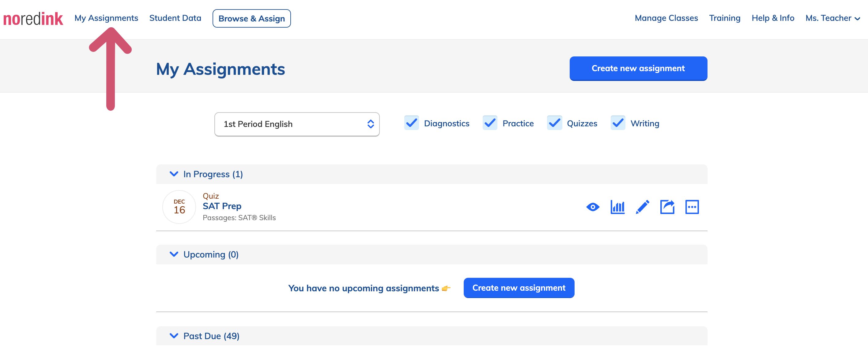Screen dimensions: 868x352
Task: Open SAT Prep data bar chart icon
Action: tap(617, 207)
